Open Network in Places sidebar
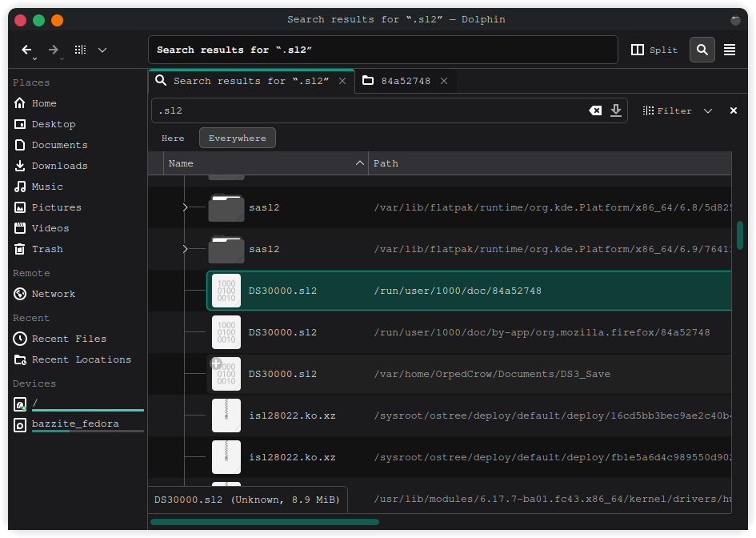756x538 pixels. [53, 294]
